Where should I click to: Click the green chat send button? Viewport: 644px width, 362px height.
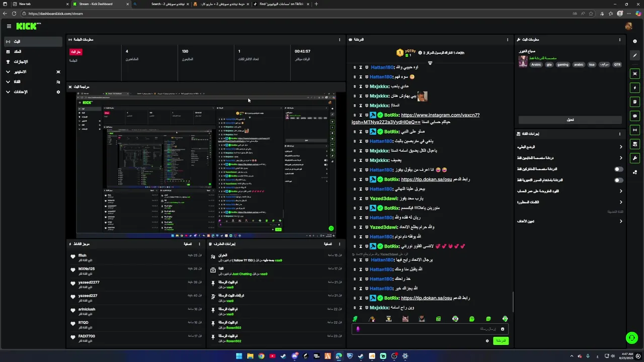pyautogui.click(x=501, y=341)
